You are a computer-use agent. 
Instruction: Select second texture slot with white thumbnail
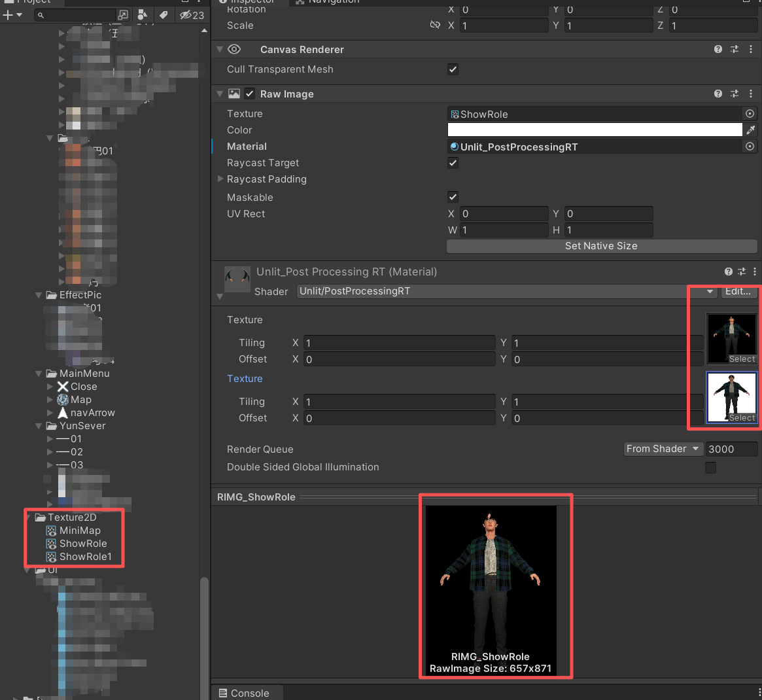tap(731, 397)
